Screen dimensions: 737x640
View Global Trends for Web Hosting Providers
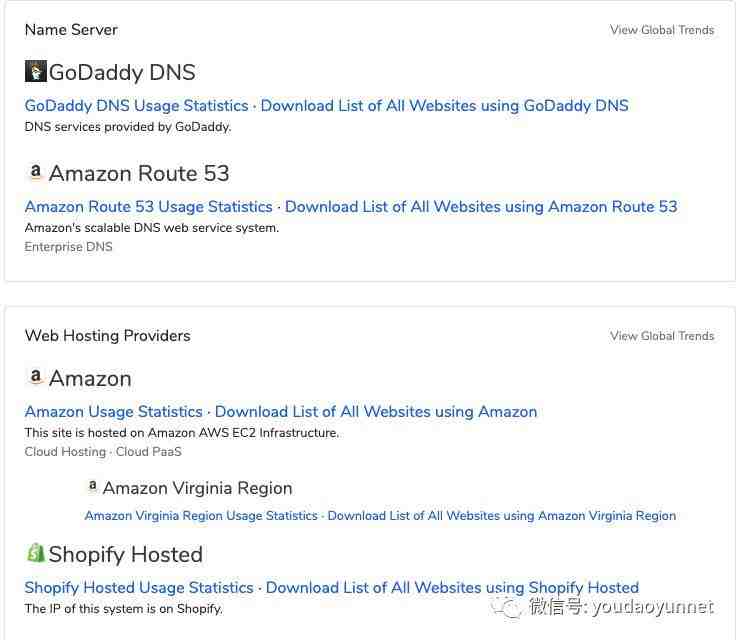point(662,336)
